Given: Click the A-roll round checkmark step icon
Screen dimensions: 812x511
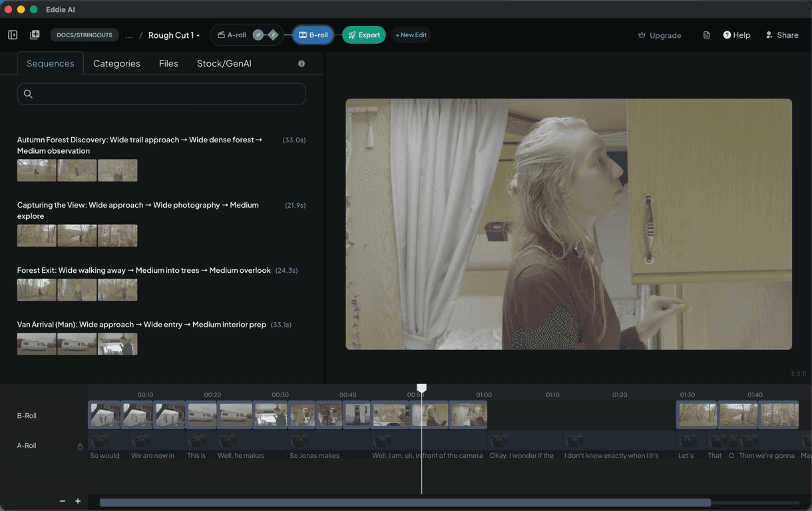Looking at the screenshot, I should click(x=258, y=35).
